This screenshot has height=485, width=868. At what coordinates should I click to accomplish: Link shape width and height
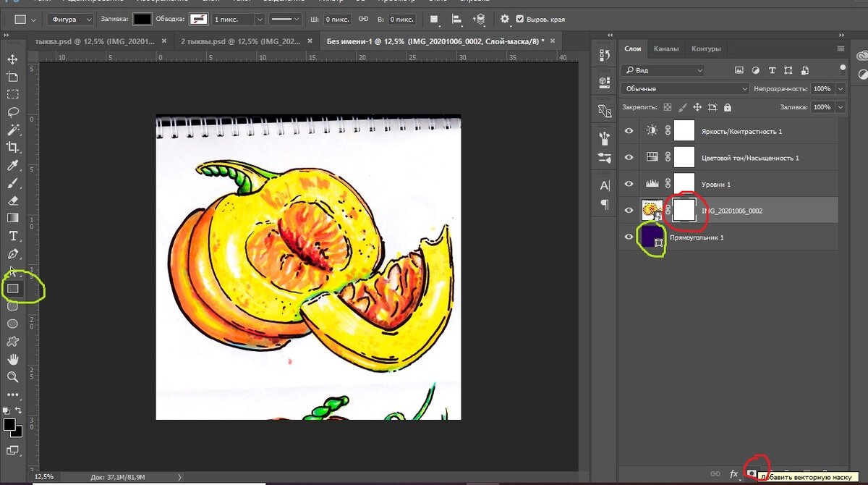click(364, 19)
